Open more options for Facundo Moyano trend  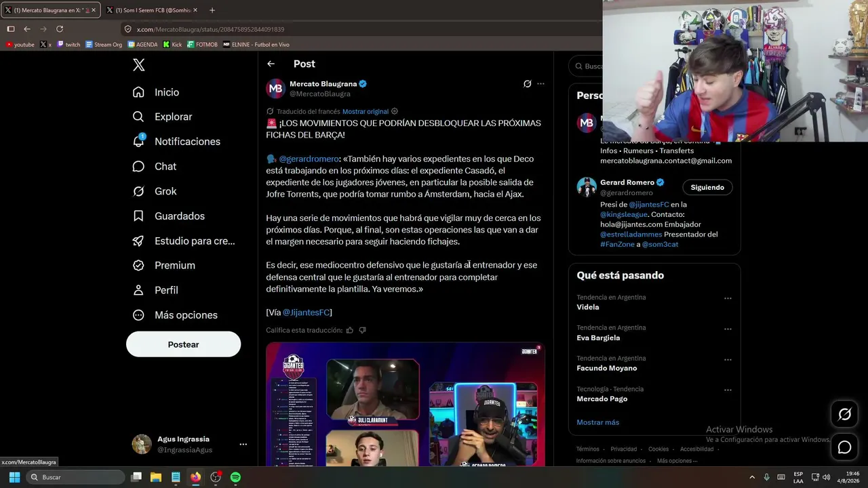click(x=728, y=359)
